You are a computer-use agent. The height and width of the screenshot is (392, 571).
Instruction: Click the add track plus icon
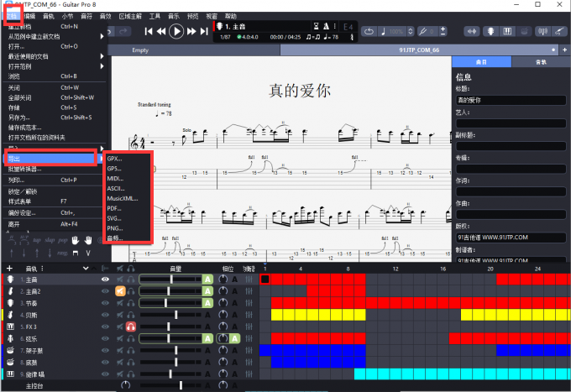tap(9, 269)
